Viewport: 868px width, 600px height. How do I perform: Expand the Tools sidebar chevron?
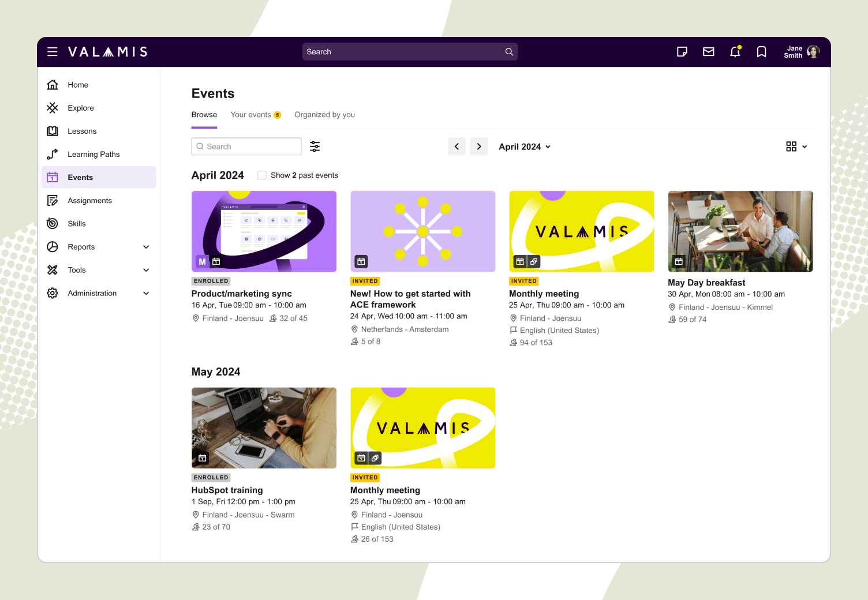146,270
